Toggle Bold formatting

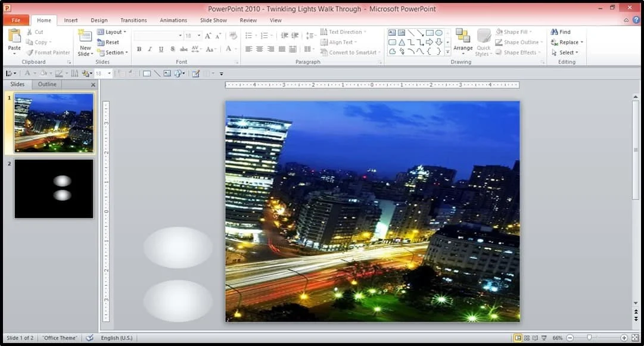pyautogui.click(x=139, y=49)
